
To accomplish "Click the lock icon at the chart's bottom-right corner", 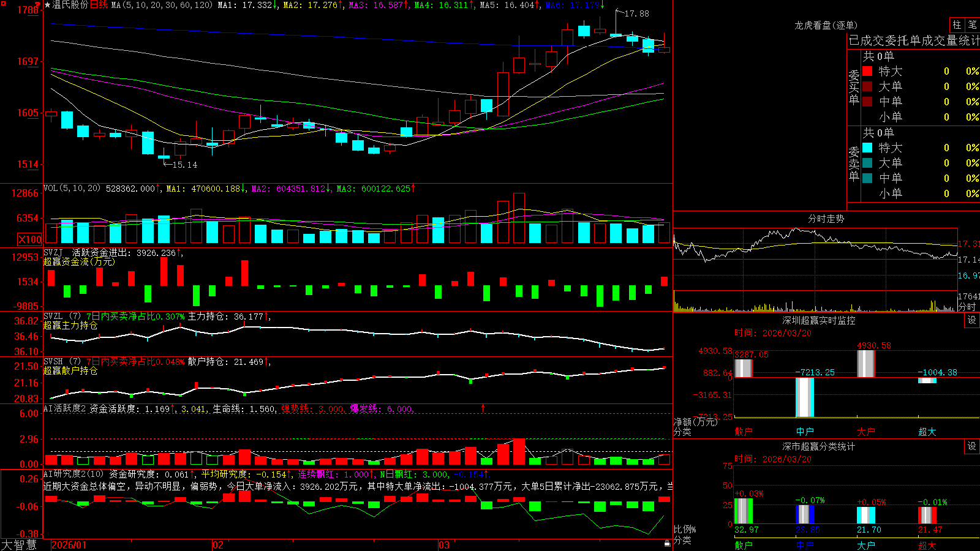I will pyautogui.click(x=667, y=544).
